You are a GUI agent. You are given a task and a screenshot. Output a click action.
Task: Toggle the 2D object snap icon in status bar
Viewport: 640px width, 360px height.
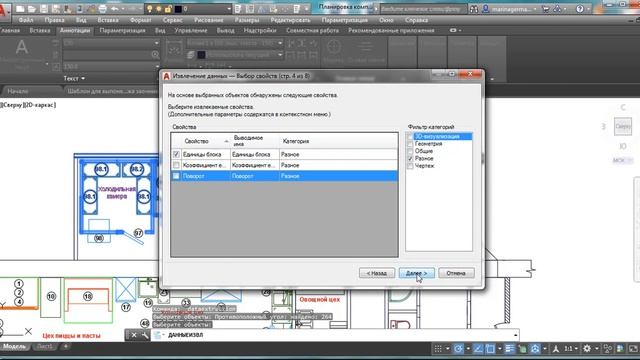click(490, 349)
